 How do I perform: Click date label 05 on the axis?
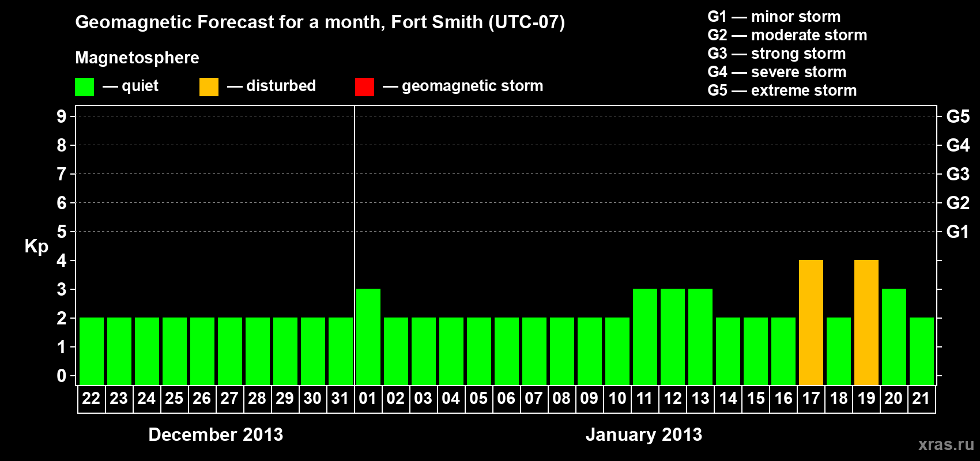(478, 398)
